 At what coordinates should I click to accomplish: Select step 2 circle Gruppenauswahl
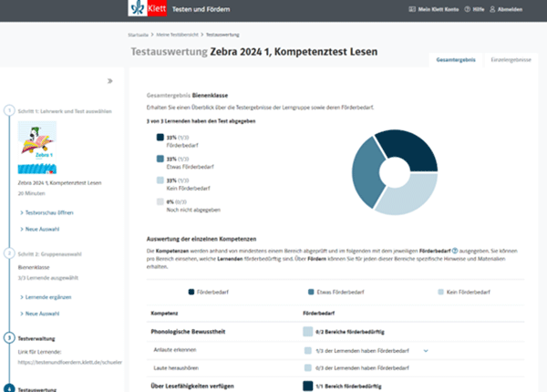click(9, 253)
